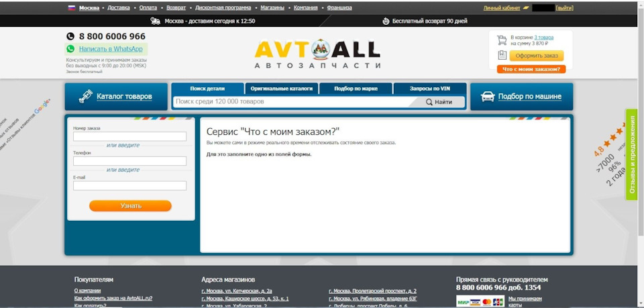Switch to Оригинальные каталоги tab

click(x=281, y=89)
